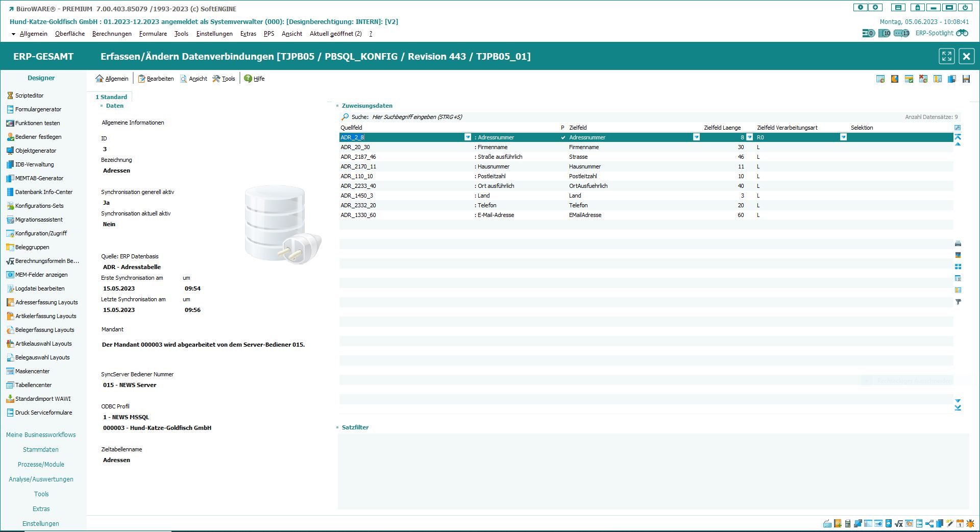Toggle the P checkmark in Adressnummer row
This screenshot has height=532, width=980.
(x=563, y=137)
